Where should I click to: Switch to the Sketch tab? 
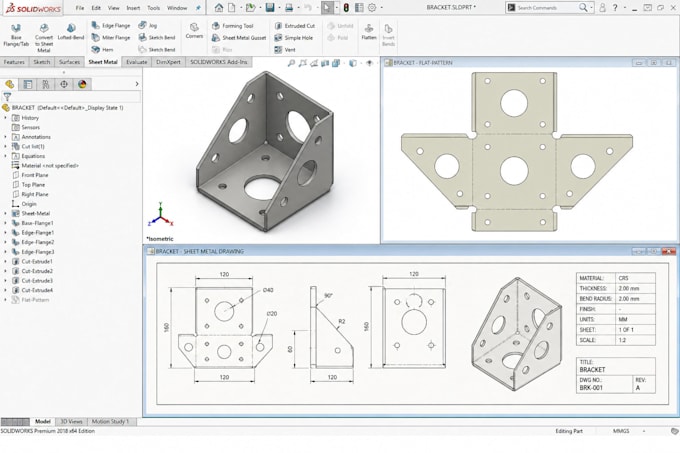click(x=42, y=62)
